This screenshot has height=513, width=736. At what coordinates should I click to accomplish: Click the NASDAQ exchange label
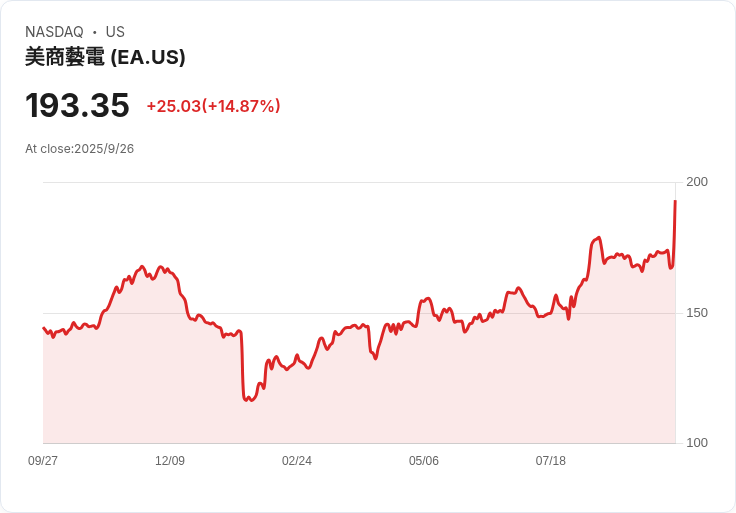tap(54, 32)
